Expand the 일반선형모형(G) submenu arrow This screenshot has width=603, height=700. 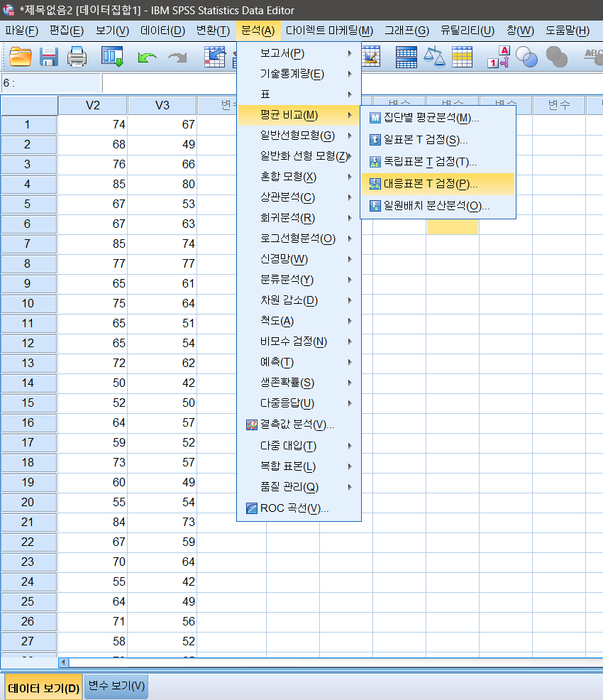point(350,136)
